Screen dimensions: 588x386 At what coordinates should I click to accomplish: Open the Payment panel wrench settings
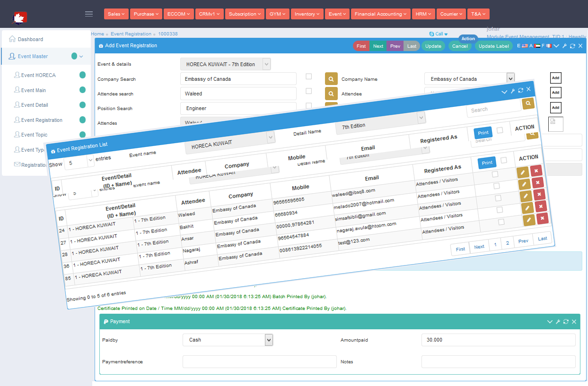coord(558,322)
